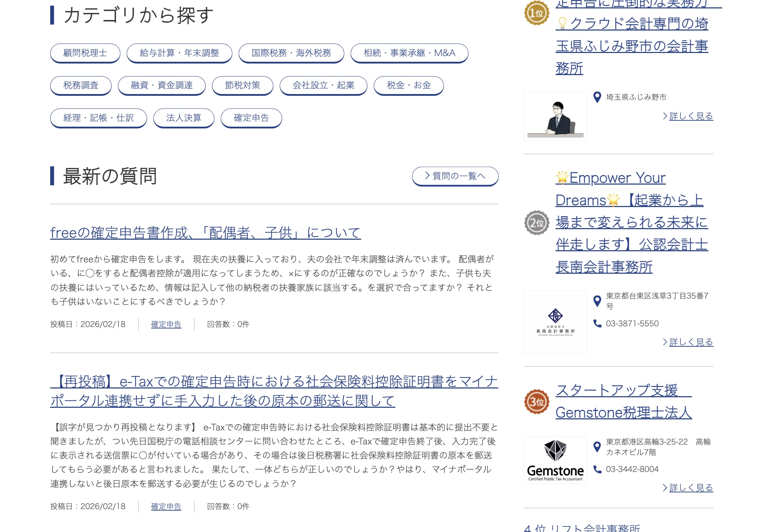The width and height of the screenshot is (784, 532).
Task: Click 詳しく見る for Gemstone税理士法人
Action: (x=689, y=488)
